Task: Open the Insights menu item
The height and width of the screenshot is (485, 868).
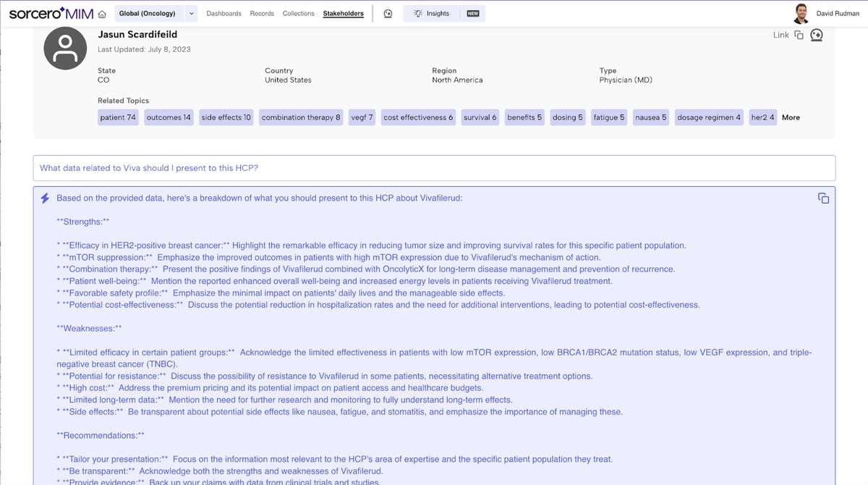Action: (438, 14)
